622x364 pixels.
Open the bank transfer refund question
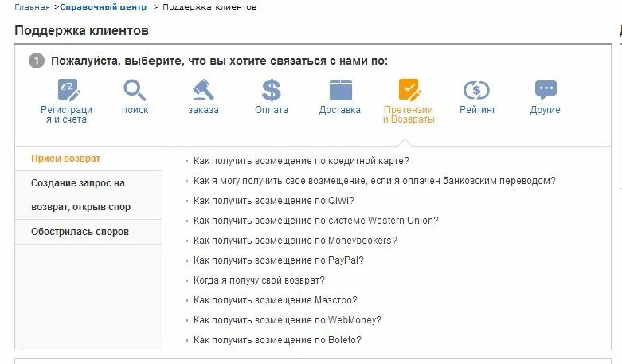click(x=374, y=181)
